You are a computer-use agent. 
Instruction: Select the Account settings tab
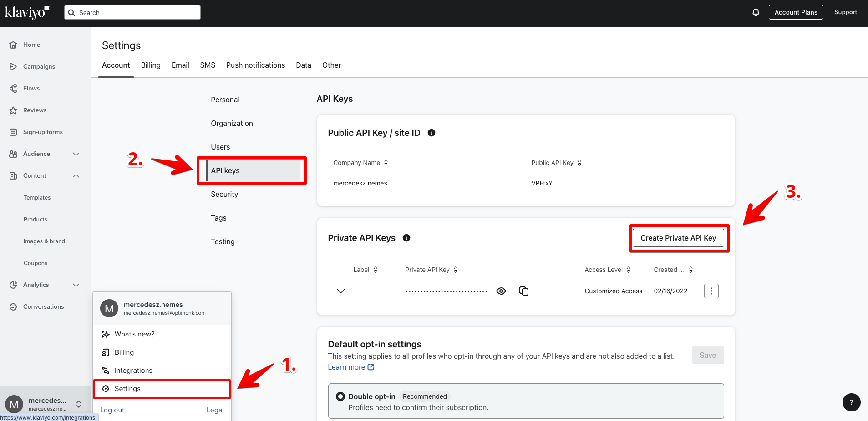[116, 65]
